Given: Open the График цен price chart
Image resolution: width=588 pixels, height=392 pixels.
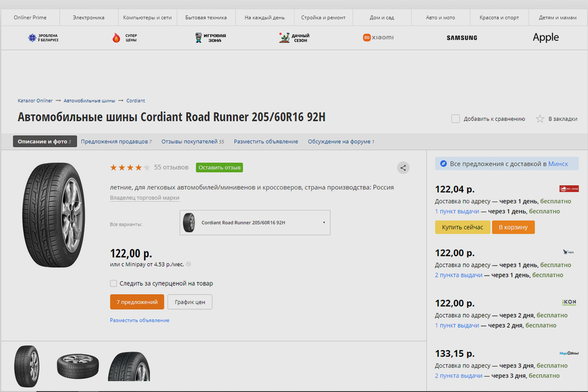Looking at the screenshot, I should [190, 302].
